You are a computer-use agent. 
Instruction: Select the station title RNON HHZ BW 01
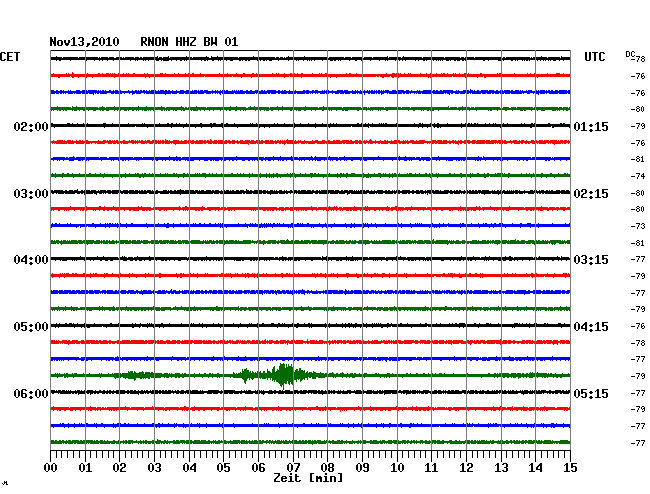tap(189, 42)
